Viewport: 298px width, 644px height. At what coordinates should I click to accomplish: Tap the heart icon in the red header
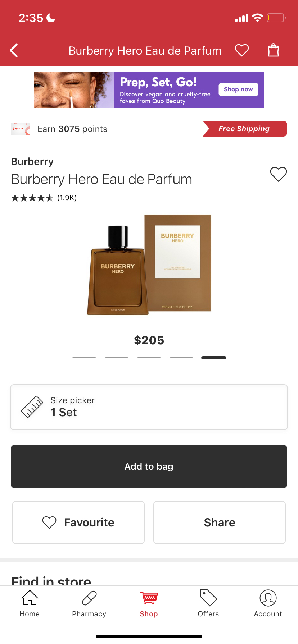242,50
